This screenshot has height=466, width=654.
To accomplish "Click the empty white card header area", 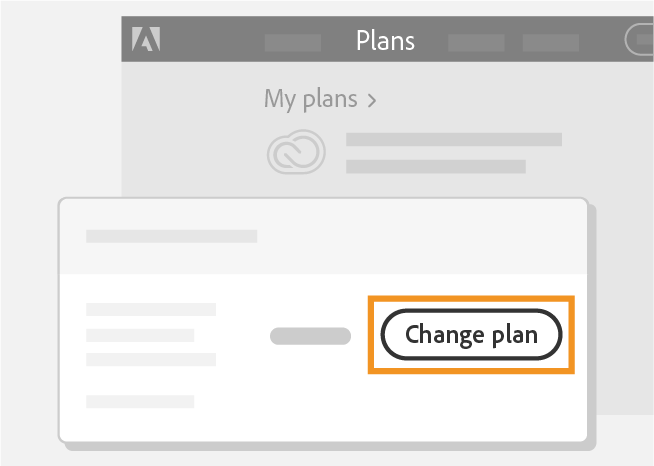I will [x=420, y=236].
